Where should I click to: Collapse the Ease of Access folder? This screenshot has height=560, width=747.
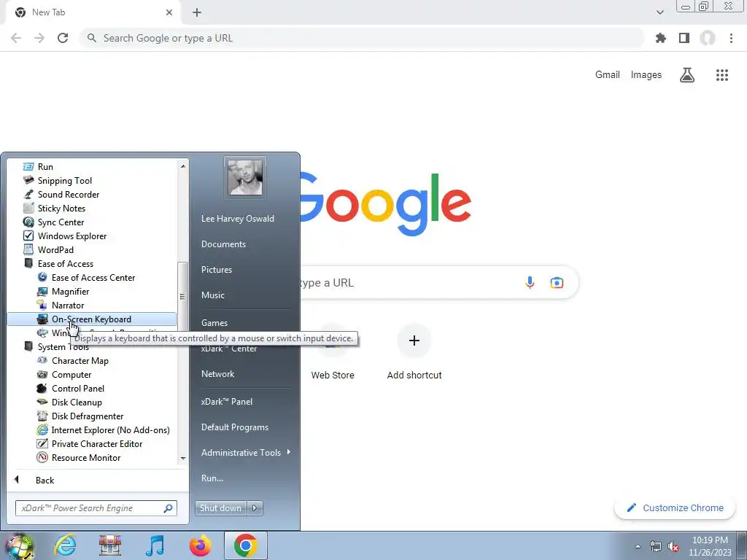(x=65, y=263)
